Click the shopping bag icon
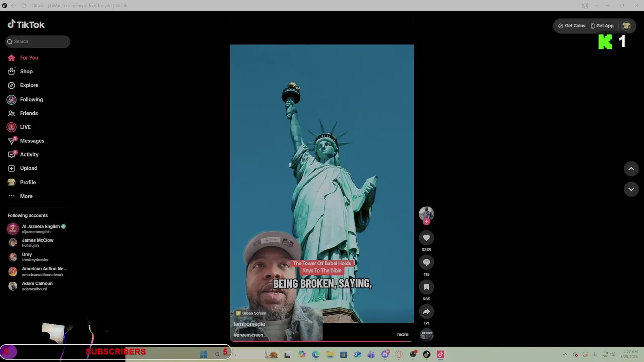Viewport: 644px width, 362px height. click(11, 71)
